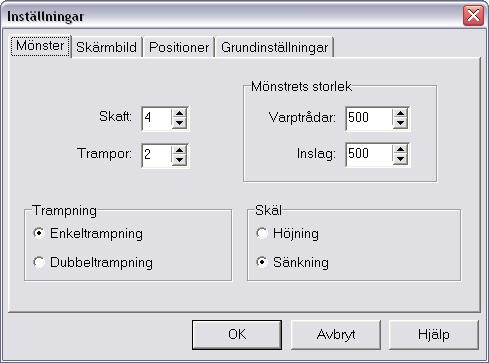Decrease Inslag value with down arrow
The width and height of the screenshot is (489, 363).
tap(400, 159)
